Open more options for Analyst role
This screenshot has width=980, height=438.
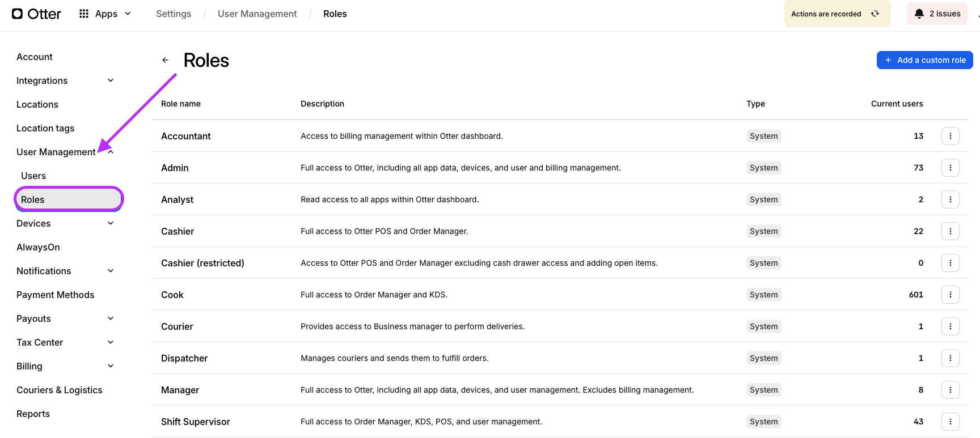(x=951, y=199)
